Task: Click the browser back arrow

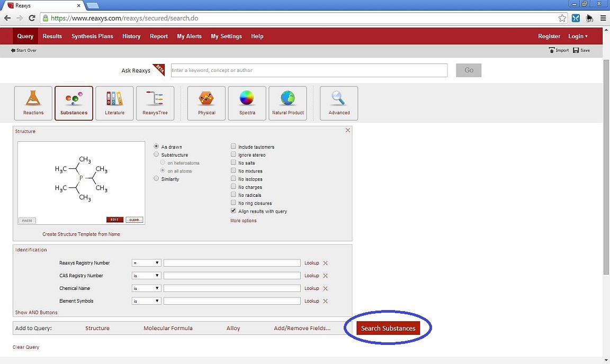Action: click(x=7, y=18)
